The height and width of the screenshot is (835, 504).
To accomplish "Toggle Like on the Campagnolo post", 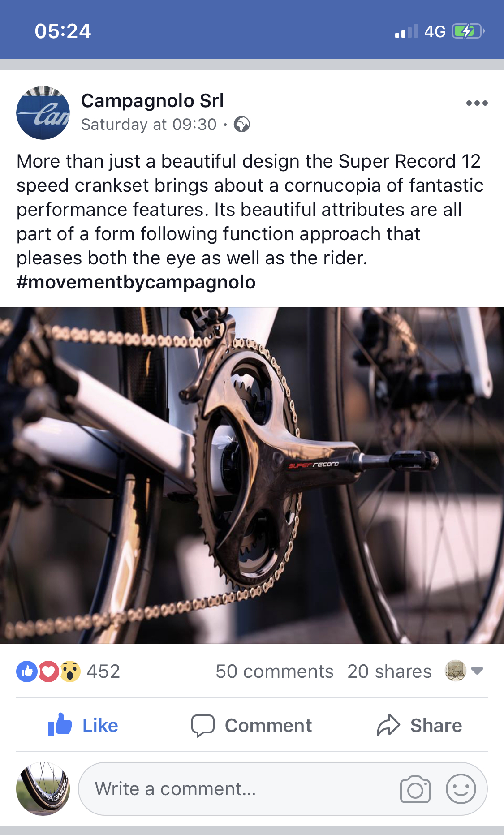I will pyautogui.click(x=83, y=725).
